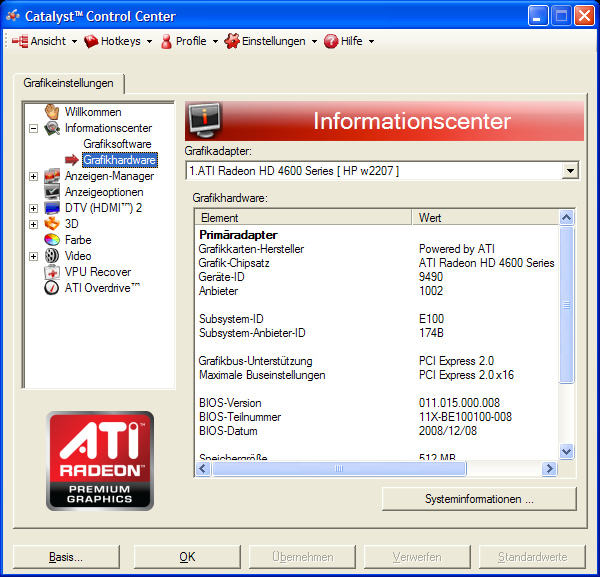This screenshot has width=600, height=577.
Task: Click the ATI Overdrive gauge icon
Action: coord(52,288)
